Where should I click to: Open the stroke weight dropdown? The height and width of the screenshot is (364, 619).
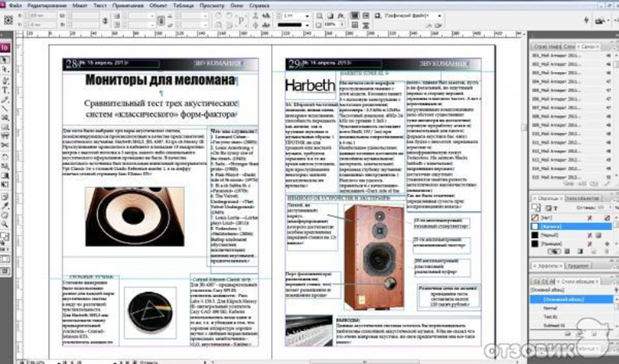pos(307,16)
